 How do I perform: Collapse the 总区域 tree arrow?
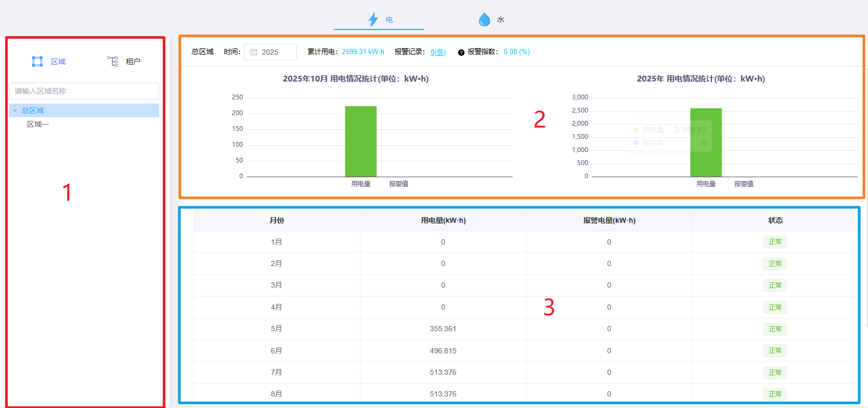(x=15, y=110)
